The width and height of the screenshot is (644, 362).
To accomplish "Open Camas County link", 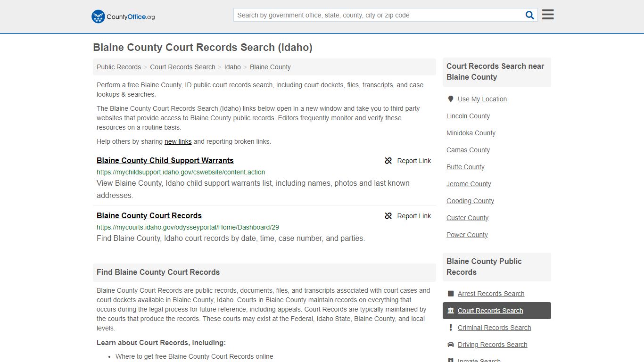I will (468, 150).
